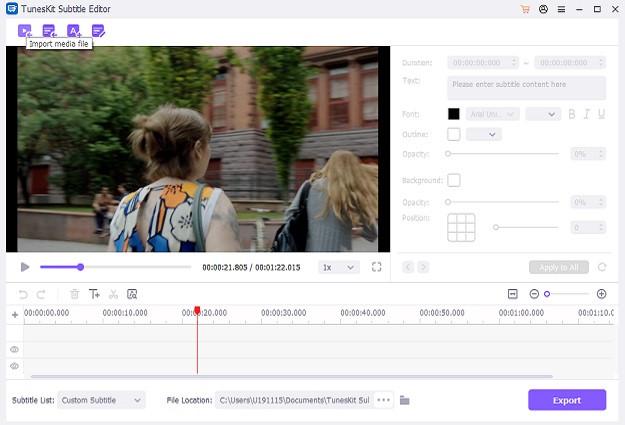625x425 pixels.
Task: Go to next subtitle arrow
Action: tap(423, 267)
